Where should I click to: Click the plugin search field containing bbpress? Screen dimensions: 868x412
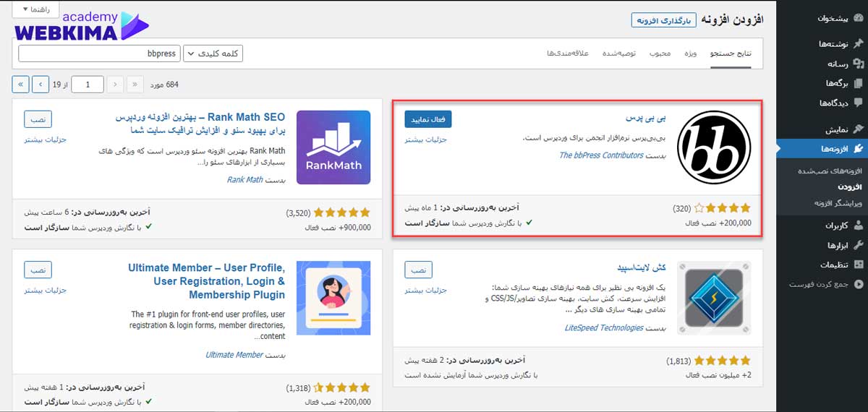coord(98,53)
